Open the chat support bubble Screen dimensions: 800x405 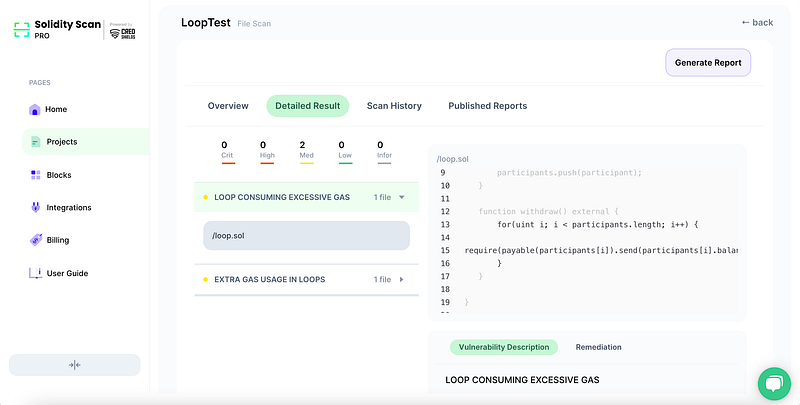tap(774, 383)
